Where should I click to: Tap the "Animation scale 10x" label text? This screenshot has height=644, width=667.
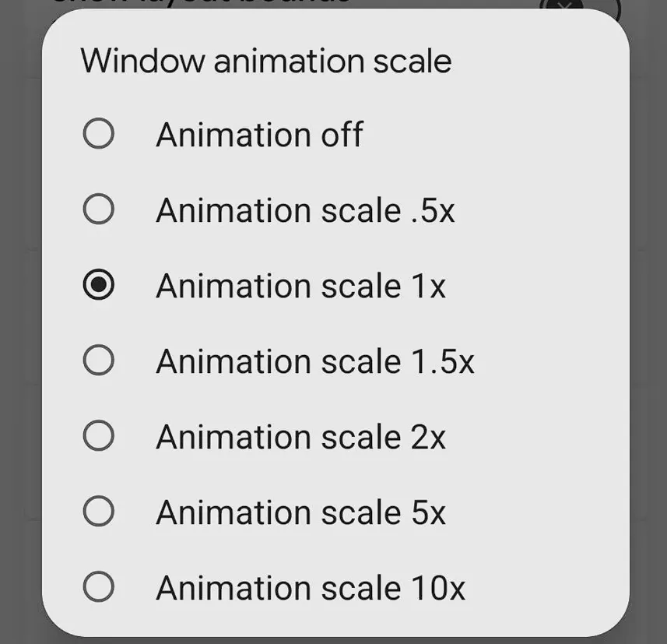click(x=311, y=588)
